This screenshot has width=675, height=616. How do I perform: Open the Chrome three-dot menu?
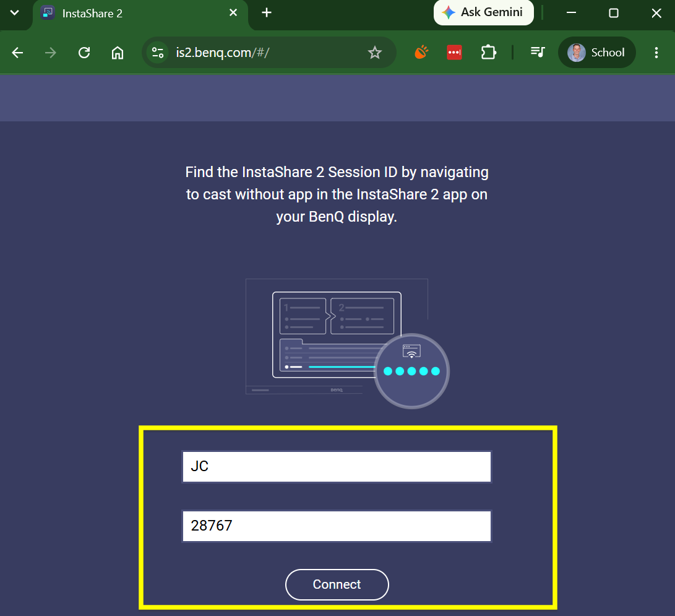click(656, 53)
